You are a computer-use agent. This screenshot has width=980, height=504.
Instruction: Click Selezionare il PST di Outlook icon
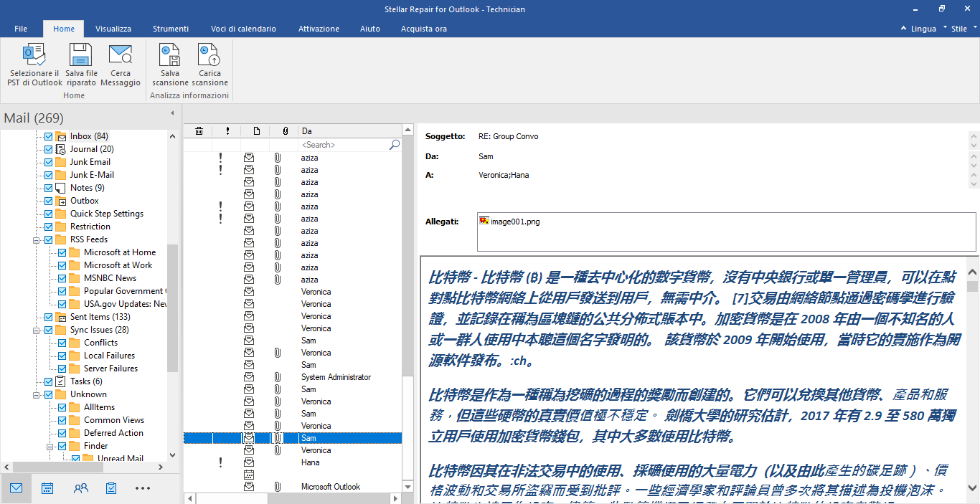pos(34,55)
